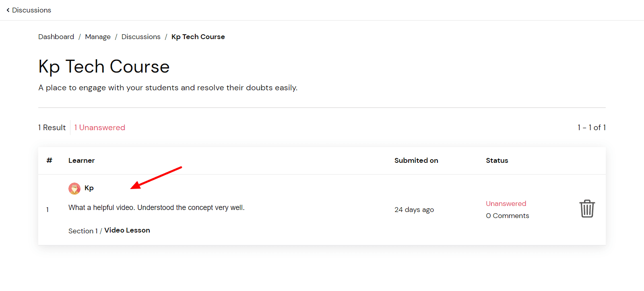Click Kp's learner avatar

(74, 188)
